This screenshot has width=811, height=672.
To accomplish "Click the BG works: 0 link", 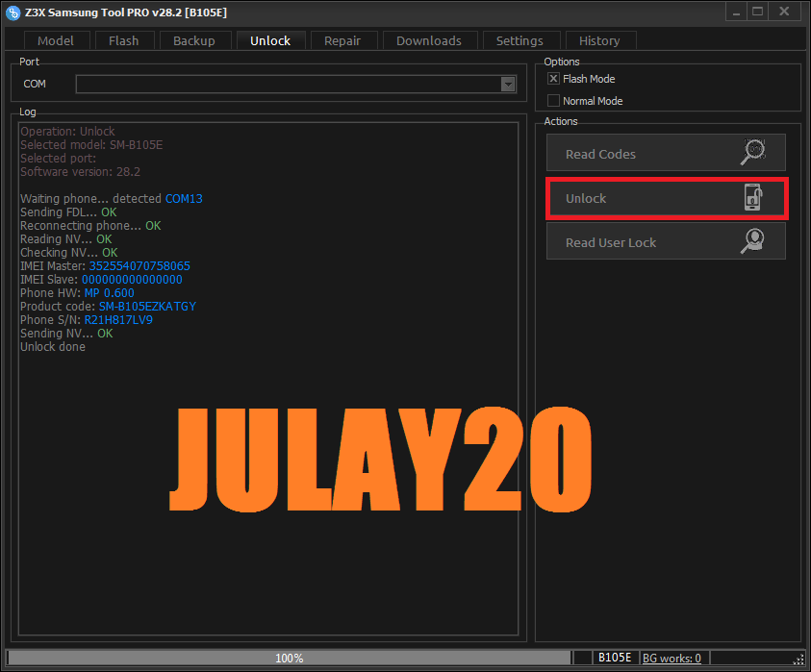I will tap(672, 658).
